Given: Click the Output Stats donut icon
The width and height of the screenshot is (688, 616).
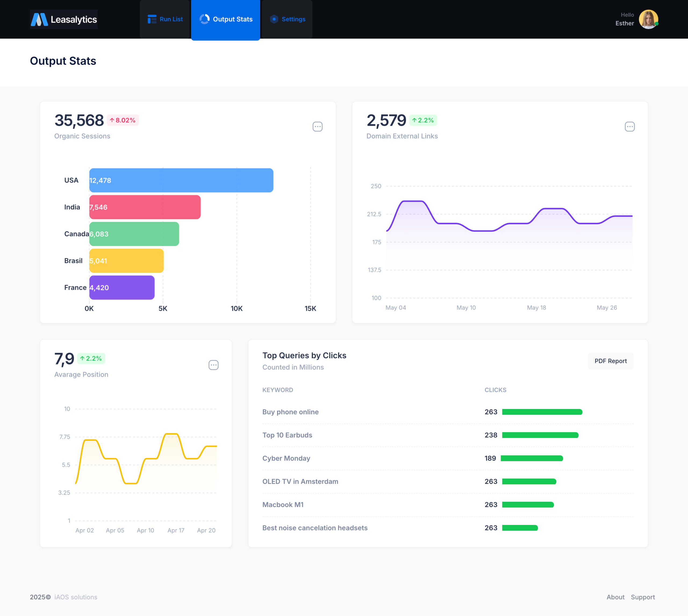Looking at the screenshot, I should pos(205,19).
